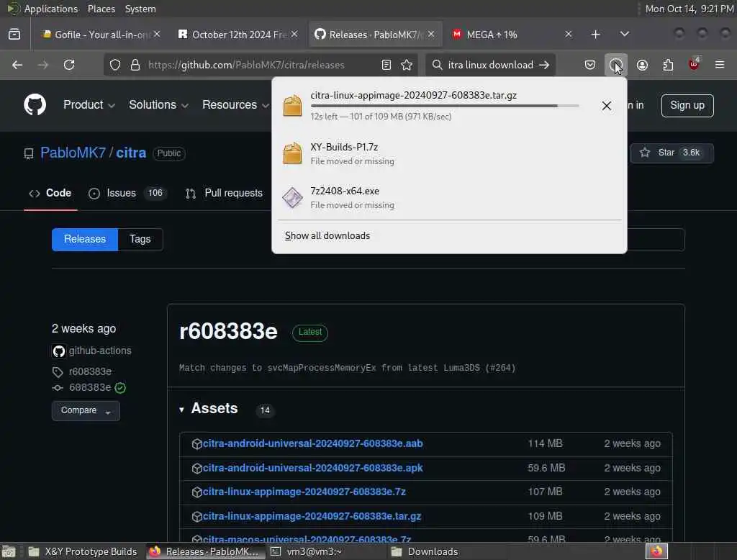
Task: Open the extensions puzzle icon
Action: 668,65
